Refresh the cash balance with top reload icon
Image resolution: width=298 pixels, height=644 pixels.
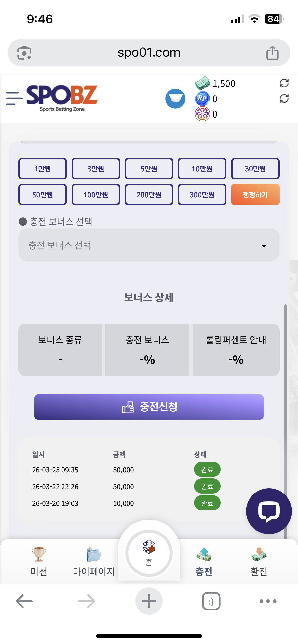(x=284, y=83)
